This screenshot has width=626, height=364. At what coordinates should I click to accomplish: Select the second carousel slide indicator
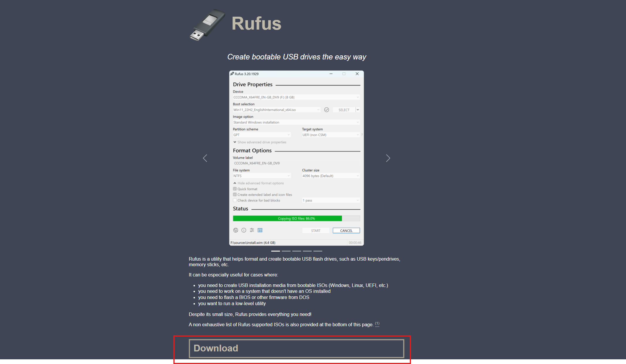pos(286,251)
